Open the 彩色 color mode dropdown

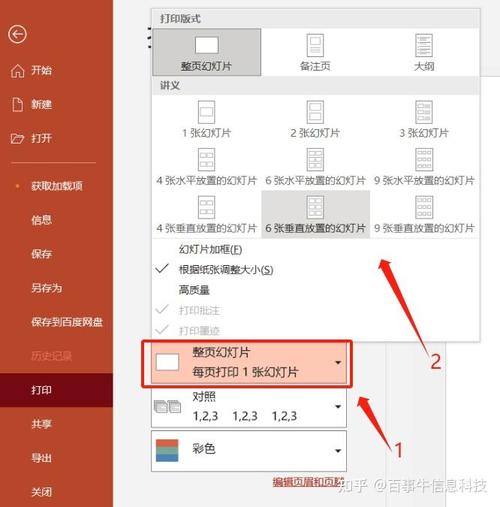pyautogui.click(x=249, y=451)
